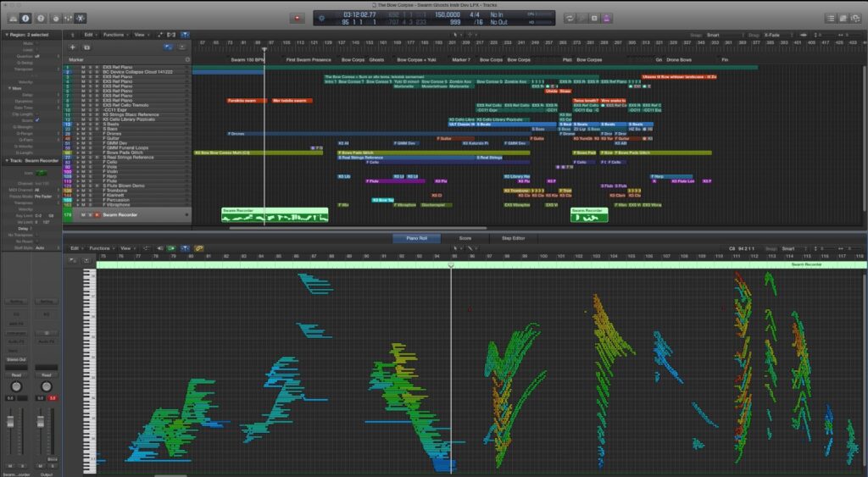Image resolution: width=868 pixels, height=477 pixels.
Task: Toggle green MIDI Out button in Piano Roll
Action: pyautogui.click(x=171, y=248)
